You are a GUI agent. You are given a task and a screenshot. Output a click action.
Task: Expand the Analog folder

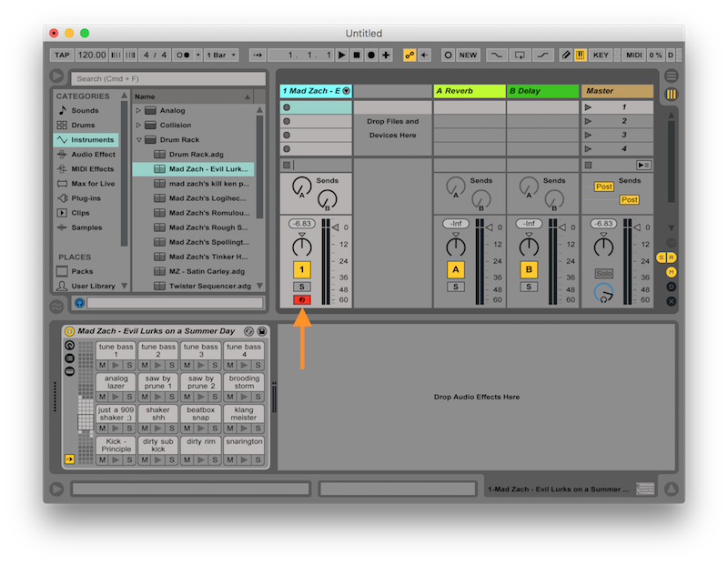139,111
